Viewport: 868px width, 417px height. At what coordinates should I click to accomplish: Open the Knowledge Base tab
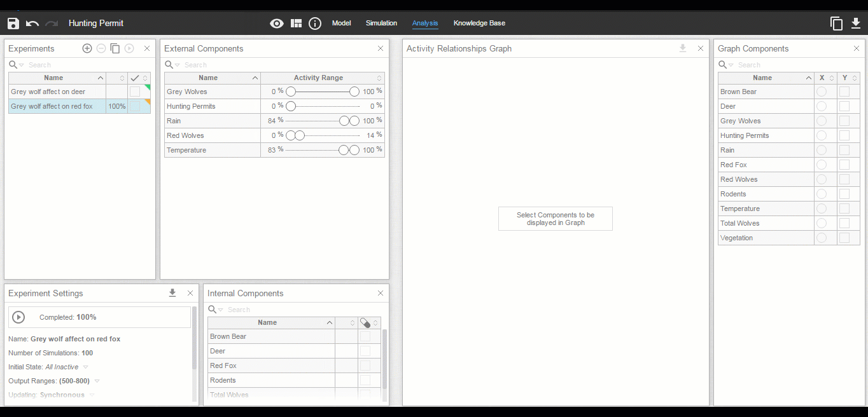[479, 24]
